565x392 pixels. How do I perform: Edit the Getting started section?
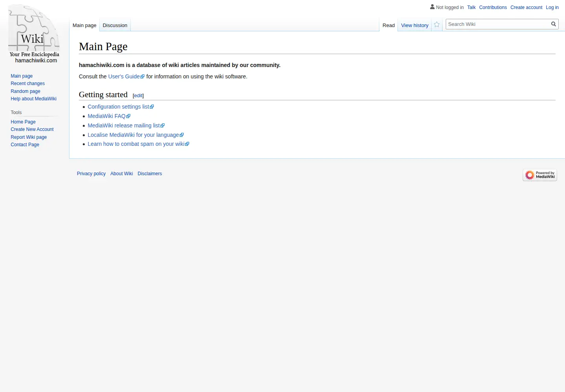pos(138,96)
